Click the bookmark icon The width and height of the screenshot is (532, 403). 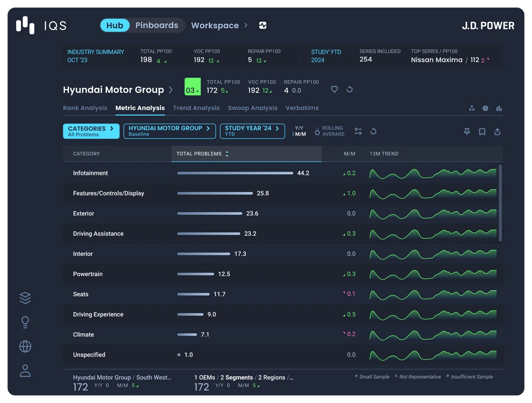[482, 131]
